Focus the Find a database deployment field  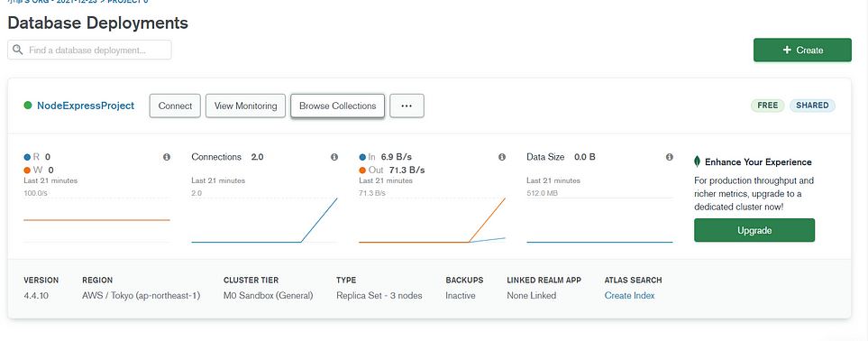pyautogui.click(x=89, y=50)
